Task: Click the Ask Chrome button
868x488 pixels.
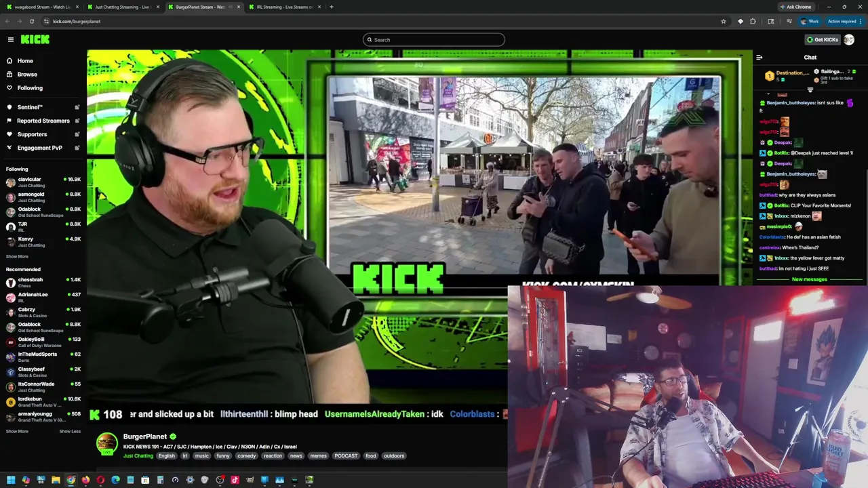Action: (x=795, y=7)
